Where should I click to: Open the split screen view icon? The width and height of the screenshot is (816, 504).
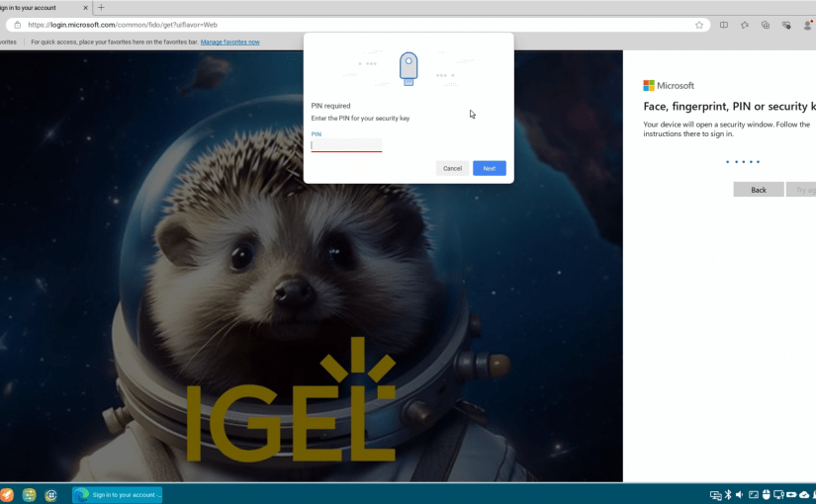(724, 25)
